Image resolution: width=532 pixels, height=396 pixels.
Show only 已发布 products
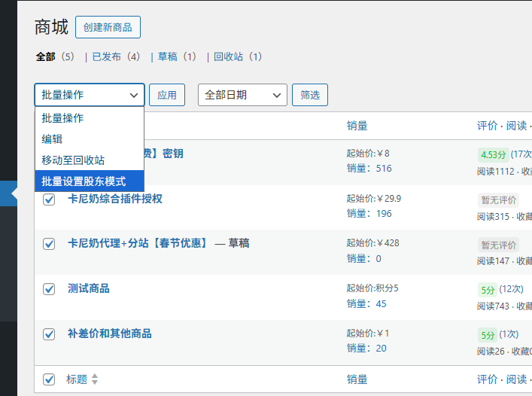106,56
